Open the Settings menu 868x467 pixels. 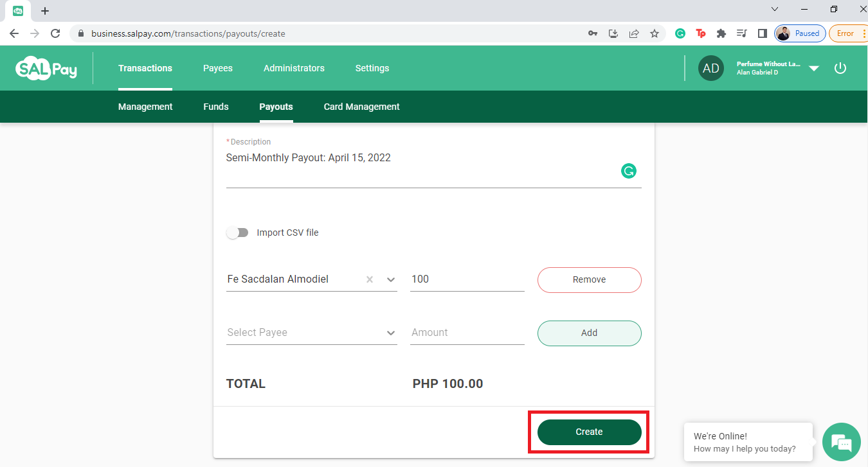(x=372, y=68)
